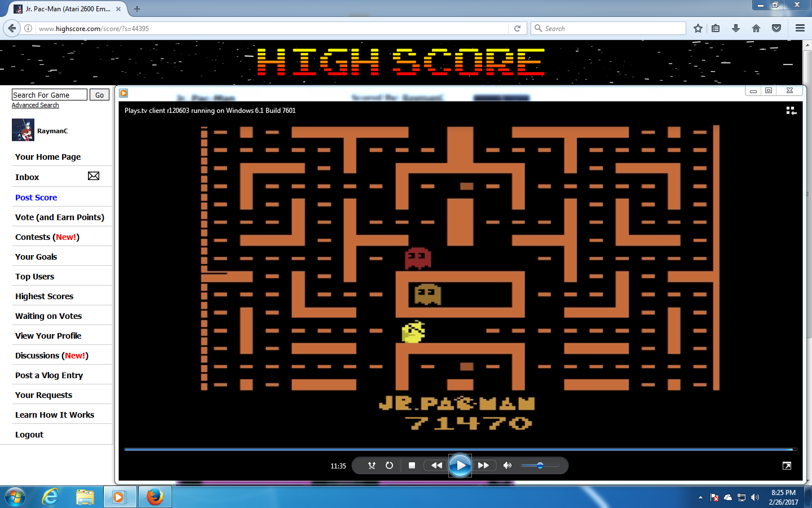Adjust the media player volume slider

[540, 466]
